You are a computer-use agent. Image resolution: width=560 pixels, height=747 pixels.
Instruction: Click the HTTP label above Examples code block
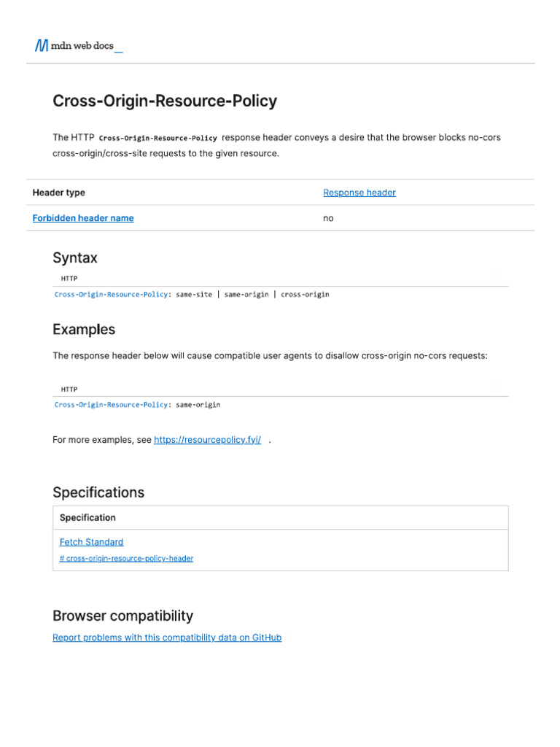point(69,390)
